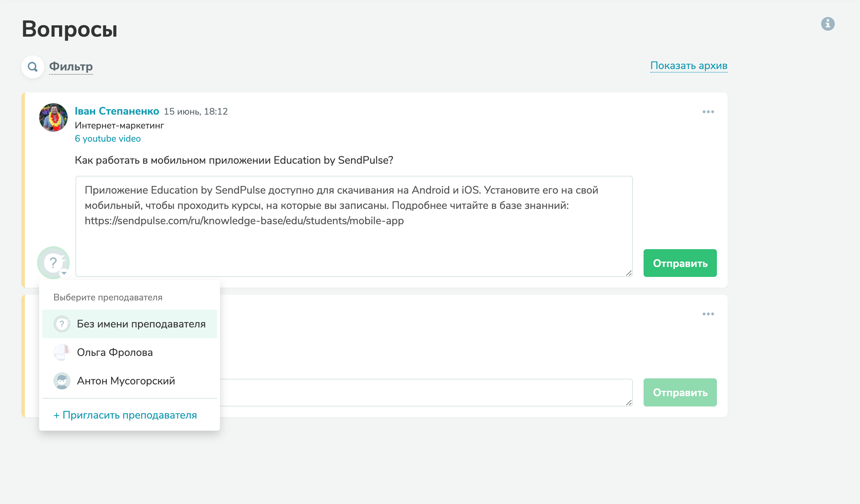Pick Антон Мусогорский from the list

[126, 381]
